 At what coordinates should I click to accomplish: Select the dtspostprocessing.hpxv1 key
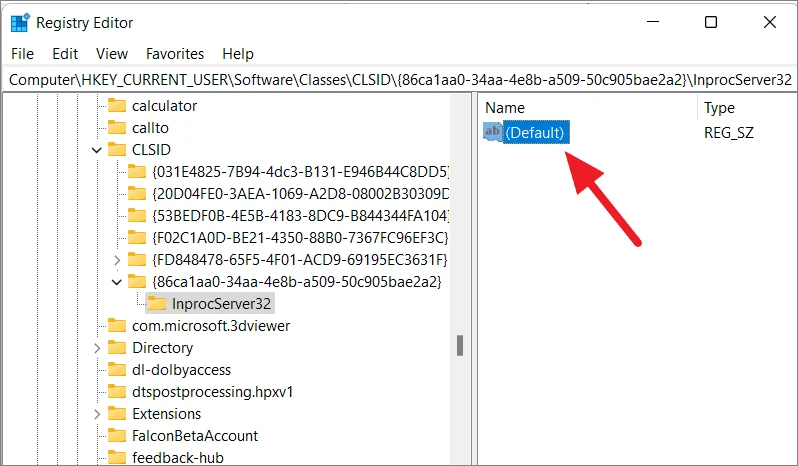pos(213,392)
